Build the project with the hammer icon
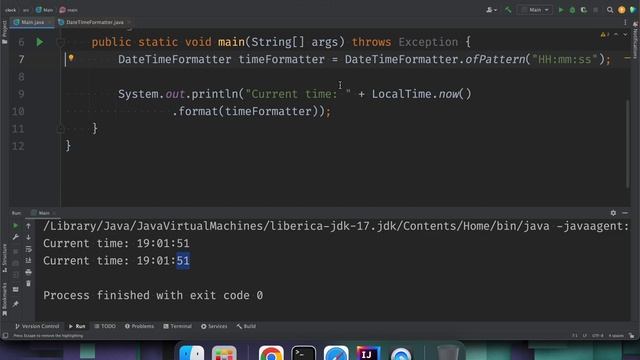Viewport: 640px width, 360px height. pyautogui.click(x=508, y=10)
